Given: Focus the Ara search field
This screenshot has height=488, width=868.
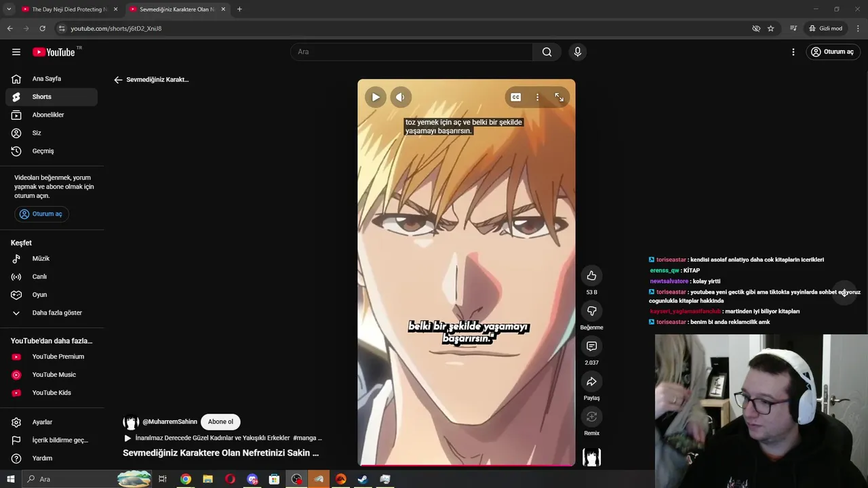Looking at the screenshot, I should click(412, 52).
